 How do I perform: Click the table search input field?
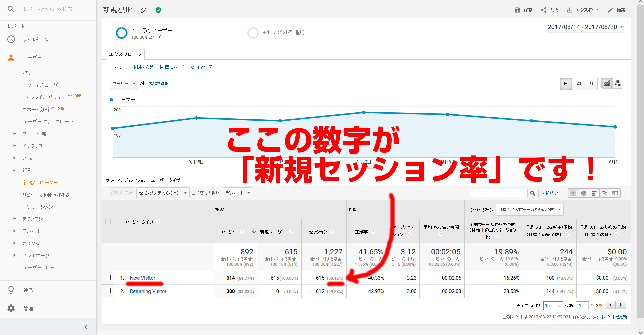pos(499,193)
